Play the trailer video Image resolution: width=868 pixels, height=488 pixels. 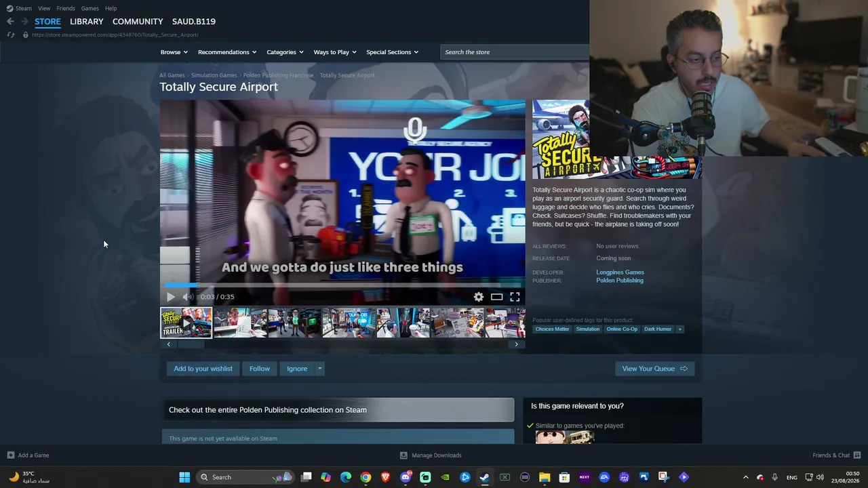pyautogui.click(x=170, y=297)
